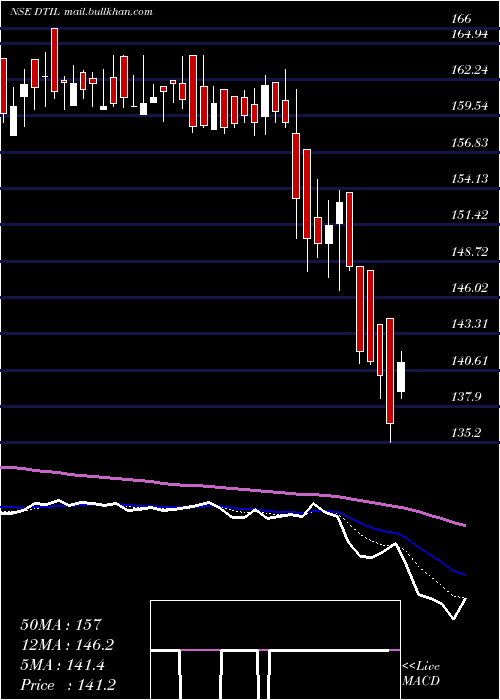Select the 164.94 price level label

(469, 34)
